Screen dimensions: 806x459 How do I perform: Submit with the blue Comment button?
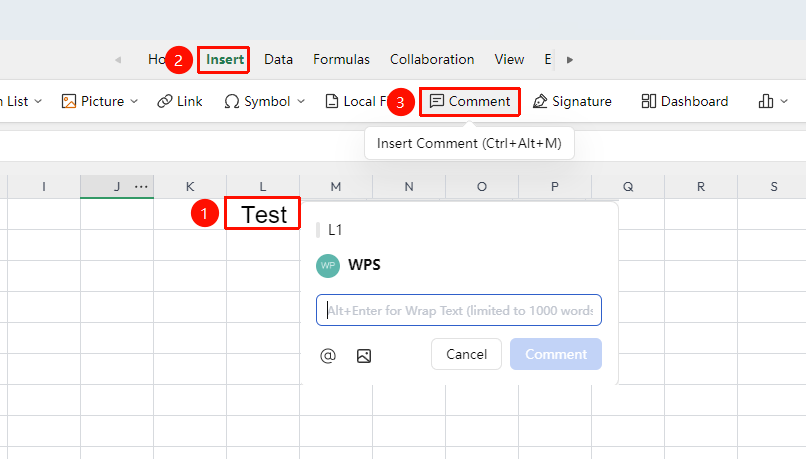coord(556,354)
